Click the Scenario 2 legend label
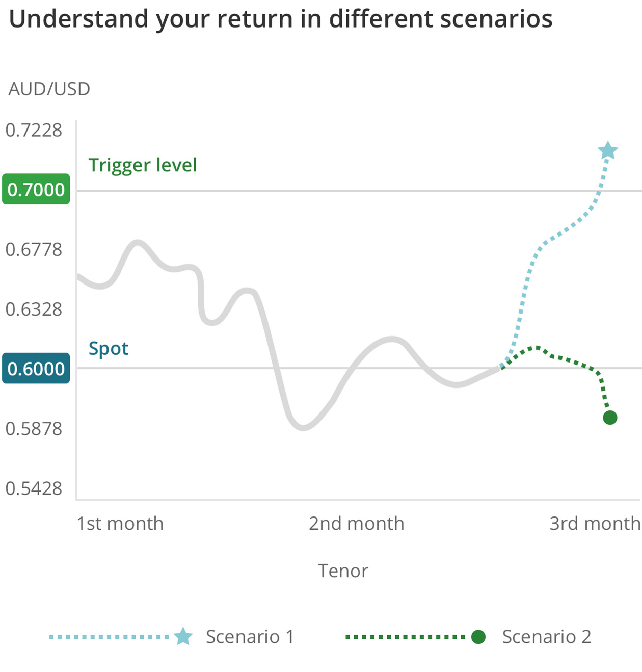Image resolution: width=642 pixels, height=672 pixels. [x=547, y=637]
